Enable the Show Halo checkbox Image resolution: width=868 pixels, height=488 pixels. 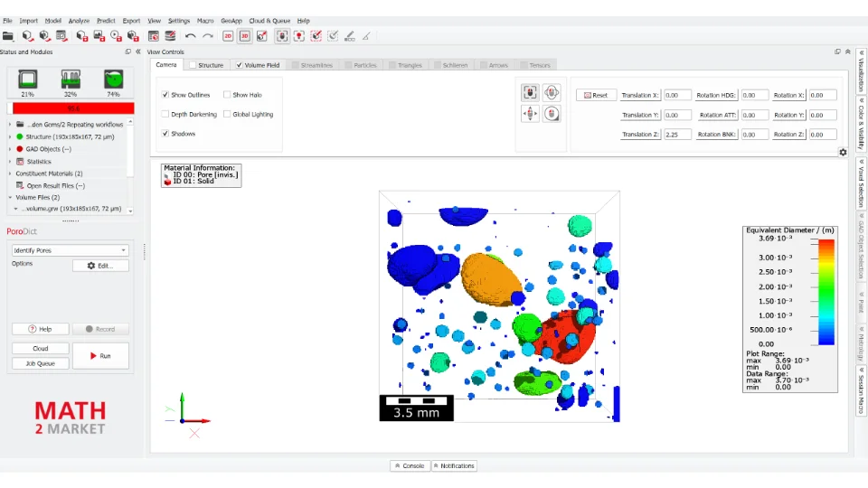point(227,95)
